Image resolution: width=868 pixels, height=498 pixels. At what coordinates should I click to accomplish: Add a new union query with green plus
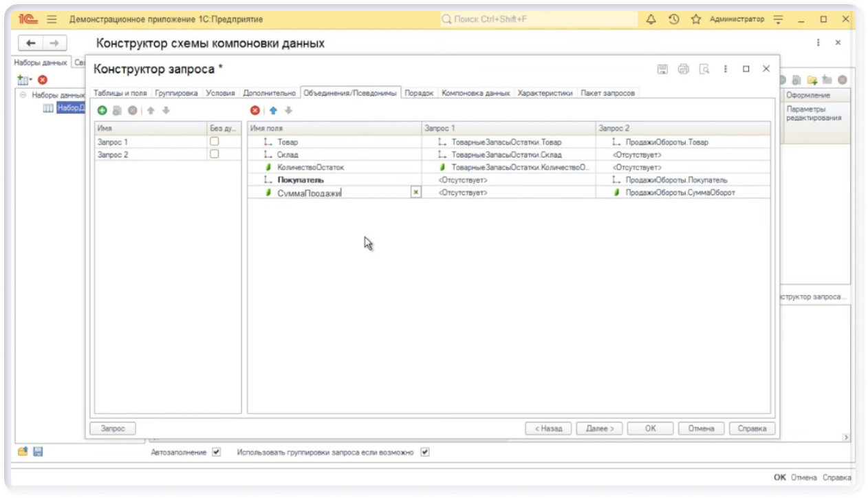tap(102, 110)
